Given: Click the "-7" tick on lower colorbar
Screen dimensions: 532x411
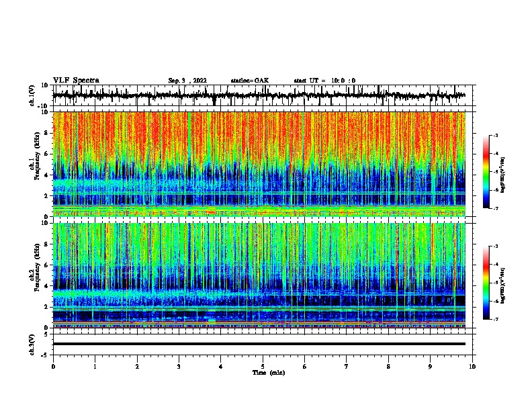Looking at the screenshot, I should (496, 320).
